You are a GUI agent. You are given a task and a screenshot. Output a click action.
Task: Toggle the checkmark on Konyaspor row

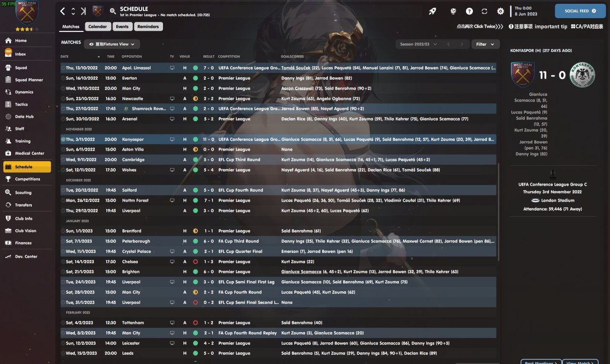point(63,140)
